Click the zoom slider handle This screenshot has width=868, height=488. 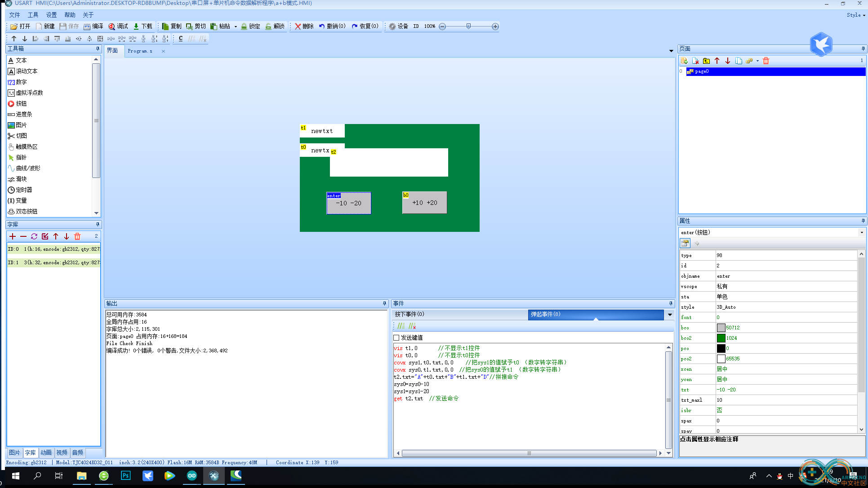pyautogui.click(x=468, y=27)
